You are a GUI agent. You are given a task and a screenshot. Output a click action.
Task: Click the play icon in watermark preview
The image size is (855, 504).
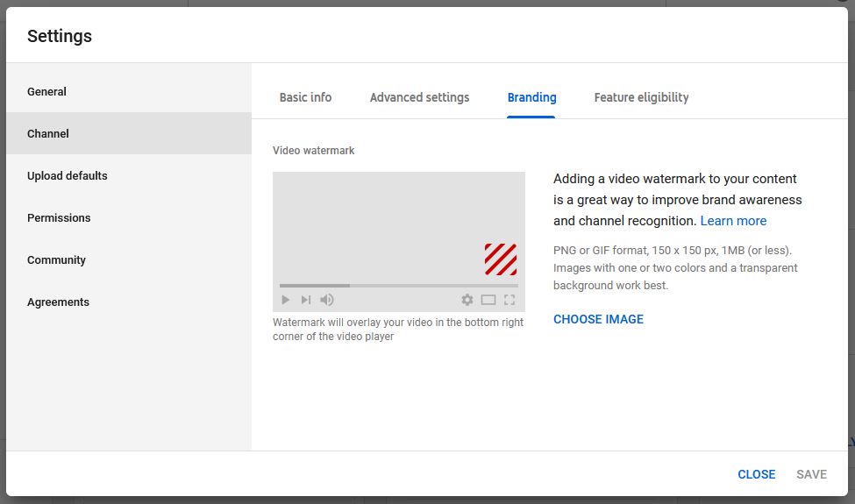[285, 300]
